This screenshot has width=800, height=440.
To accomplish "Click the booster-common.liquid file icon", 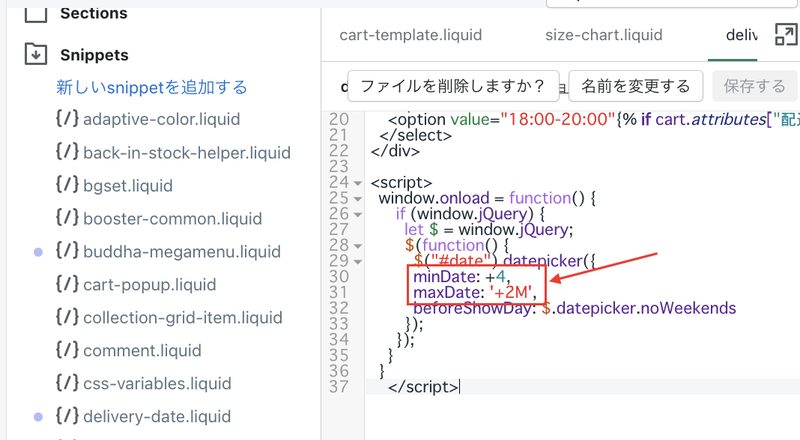I will click(67, 217).
